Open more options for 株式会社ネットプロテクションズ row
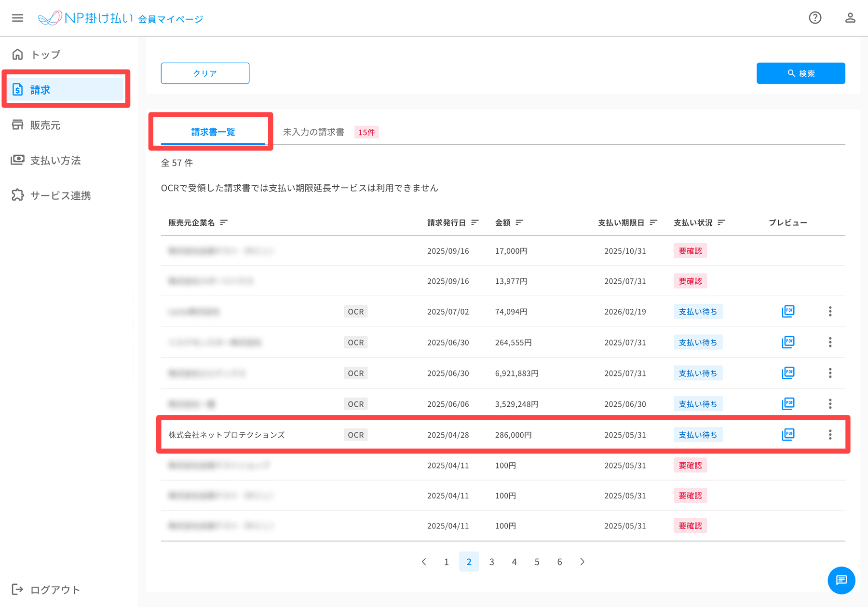 point(830,435)
